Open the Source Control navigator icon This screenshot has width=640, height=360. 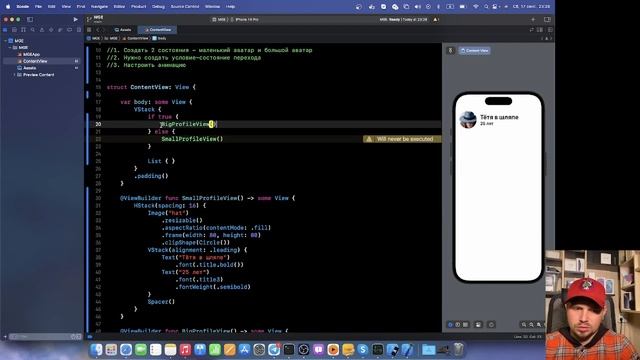point(14,30)
